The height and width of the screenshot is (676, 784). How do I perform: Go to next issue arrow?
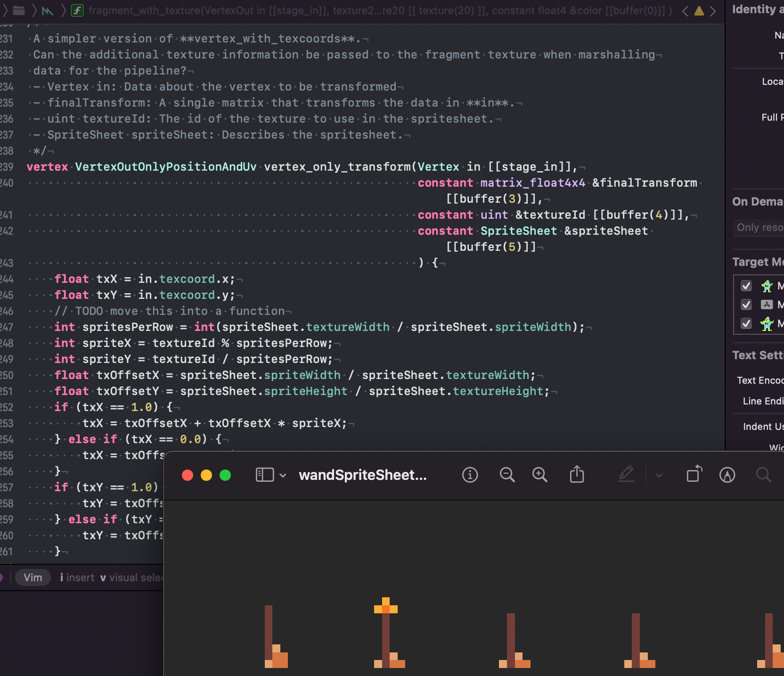713,11
